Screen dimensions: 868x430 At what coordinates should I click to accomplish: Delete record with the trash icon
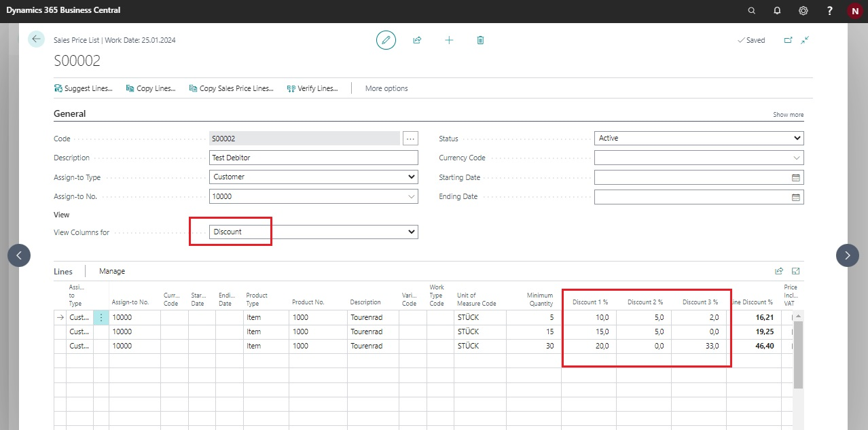[x=480, y=40]
